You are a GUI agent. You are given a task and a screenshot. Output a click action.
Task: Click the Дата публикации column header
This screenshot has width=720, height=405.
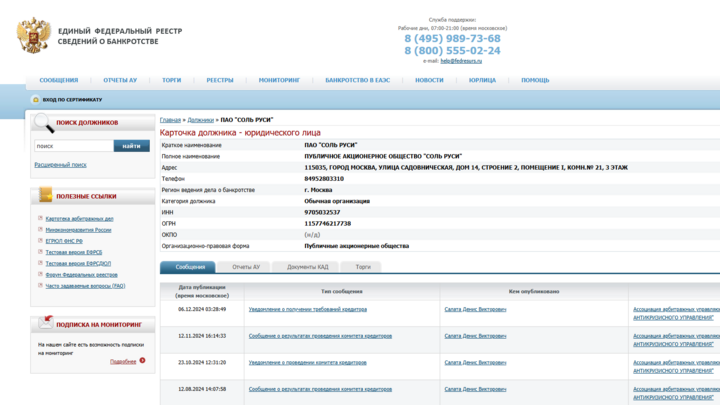point(202,291)
